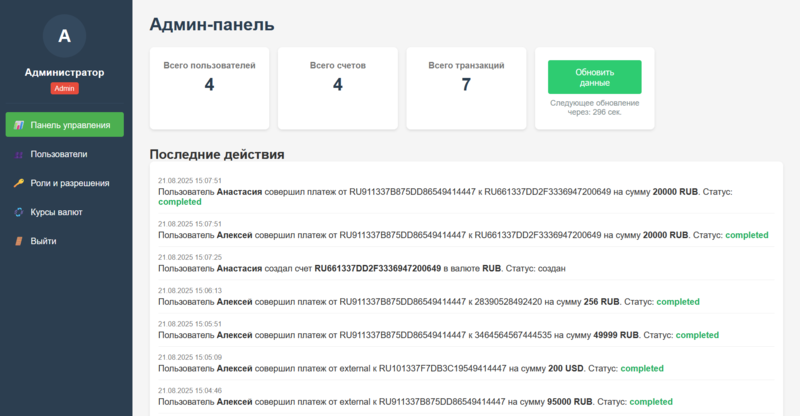The image size is (800, 416).
Task: Click the completed status of the 256 RUB payment
Action: click(x=678, y=302)
